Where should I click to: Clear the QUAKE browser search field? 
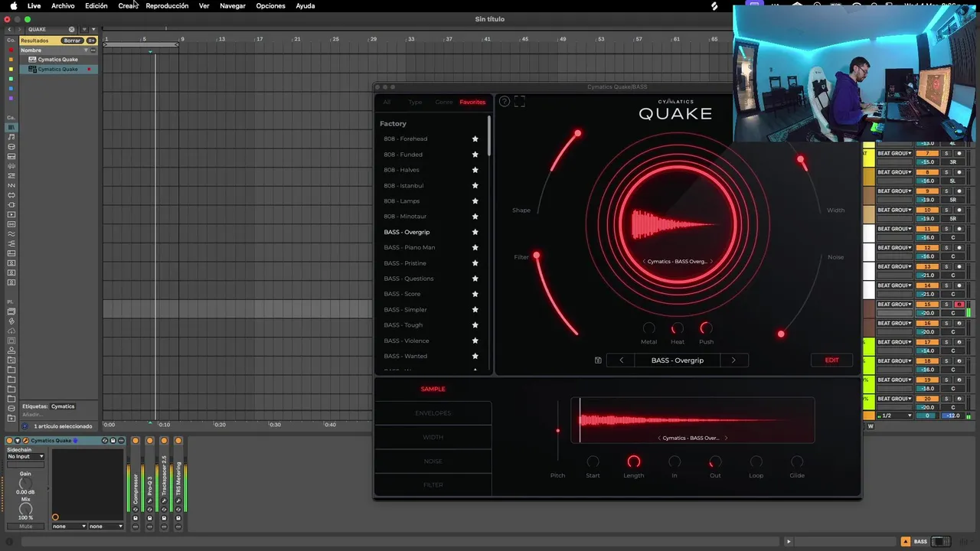click(x=71, y=29)
